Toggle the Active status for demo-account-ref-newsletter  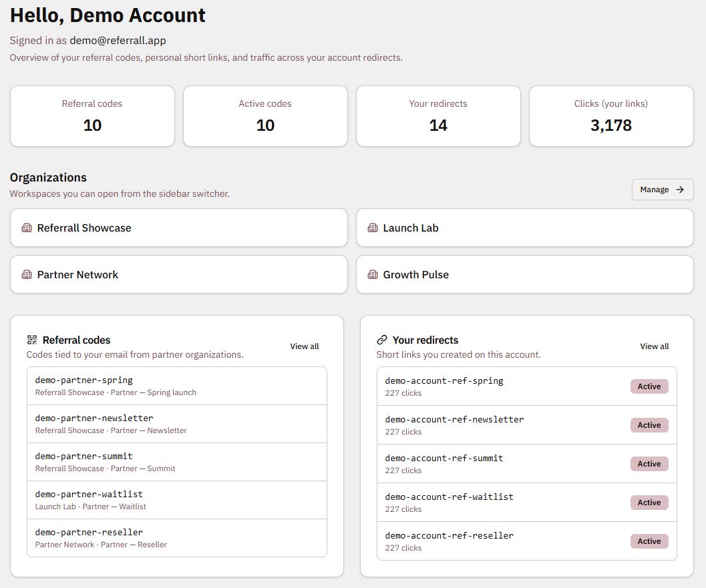pos(649,424)
